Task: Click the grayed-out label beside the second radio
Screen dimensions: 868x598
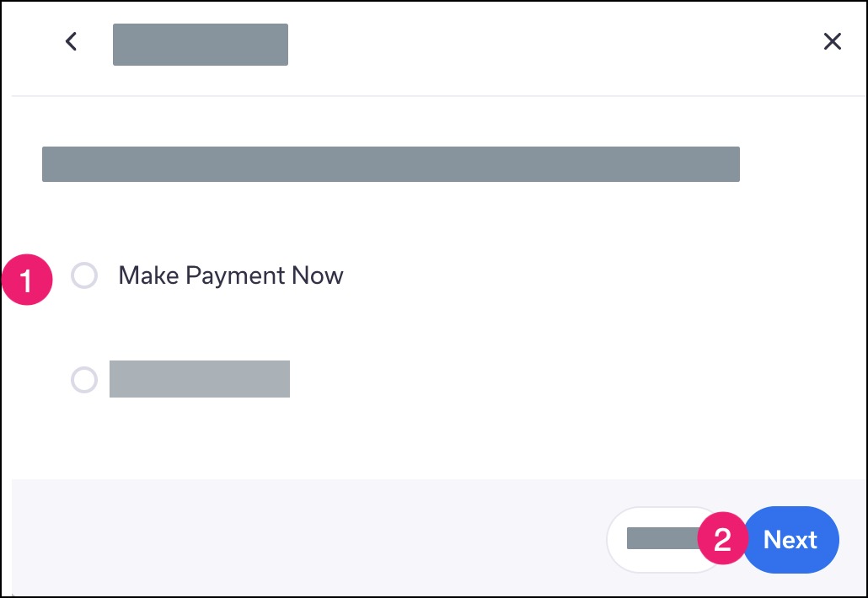Action: coord(199,379)
